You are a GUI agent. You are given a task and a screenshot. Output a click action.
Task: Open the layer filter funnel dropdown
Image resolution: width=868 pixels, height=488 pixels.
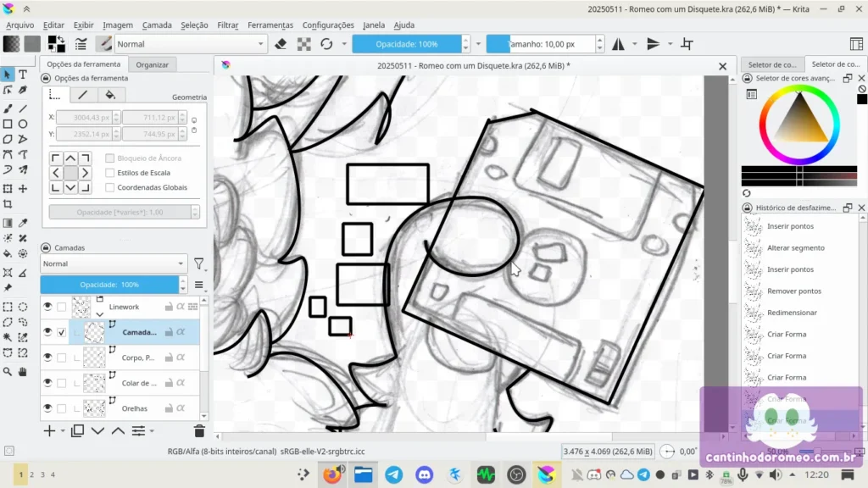199,264
